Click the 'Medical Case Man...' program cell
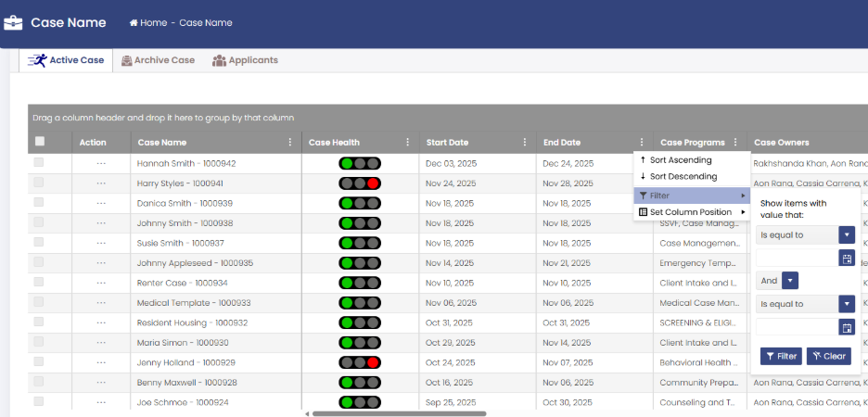Image resolution: width=868 pixels, height=417 pixels. (x=699, y=303)
